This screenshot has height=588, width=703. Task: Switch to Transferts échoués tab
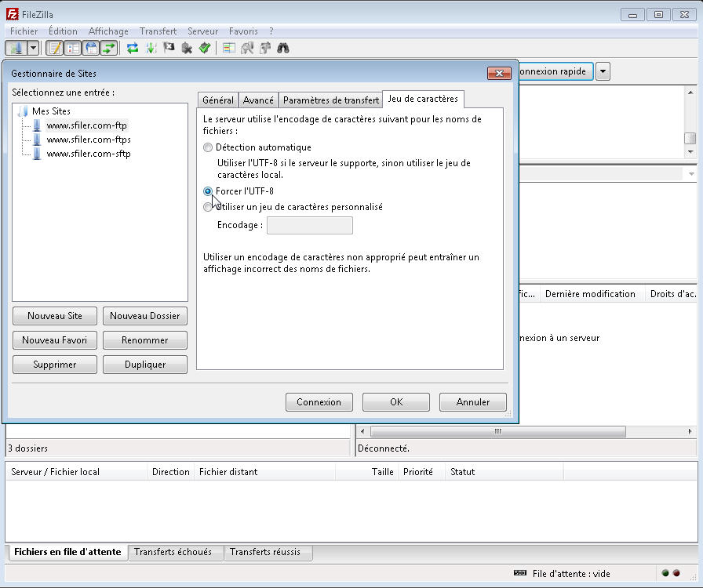[173, 552]
